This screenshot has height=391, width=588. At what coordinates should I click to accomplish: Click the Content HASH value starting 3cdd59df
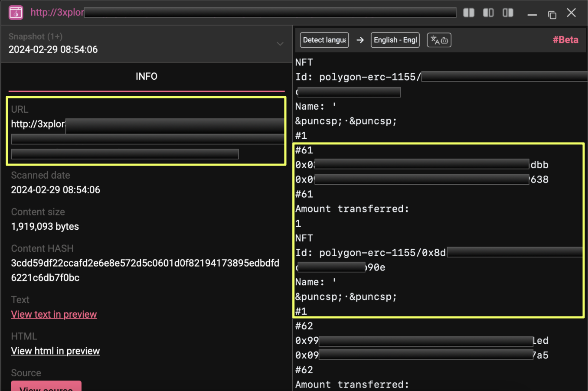click(145, 270)
